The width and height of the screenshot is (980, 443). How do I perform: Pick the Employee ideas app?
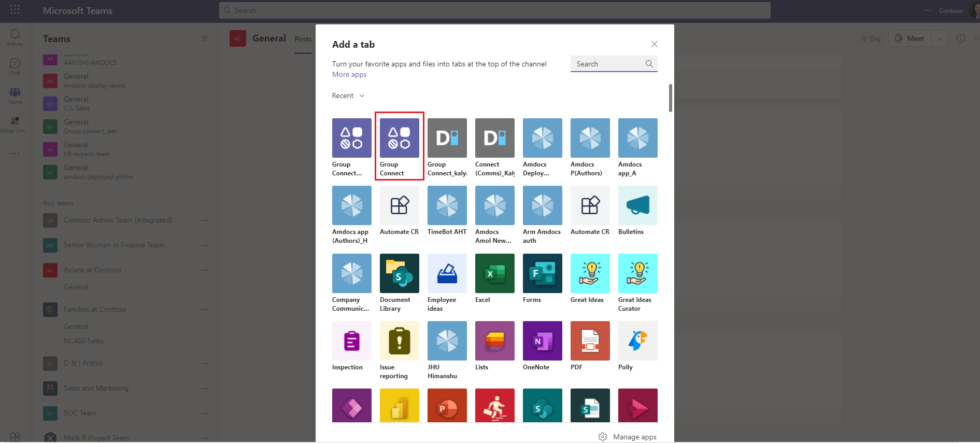[447, 283]
